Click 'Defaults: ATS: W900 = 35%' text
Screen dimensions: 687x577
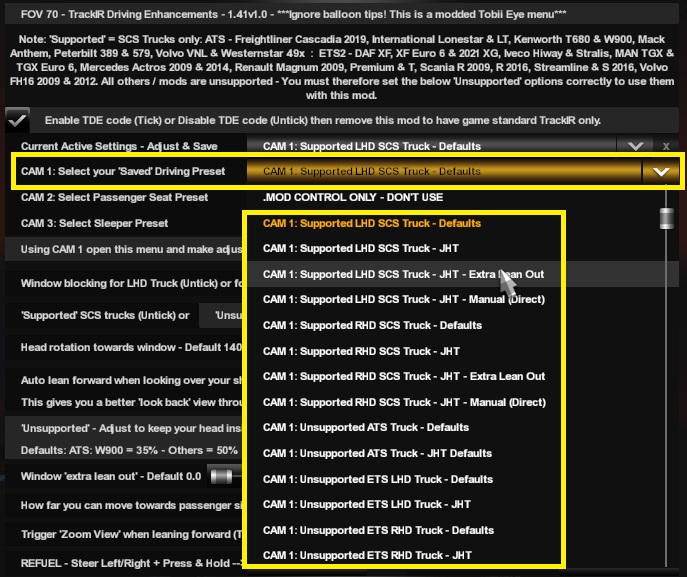coord(89,450)
